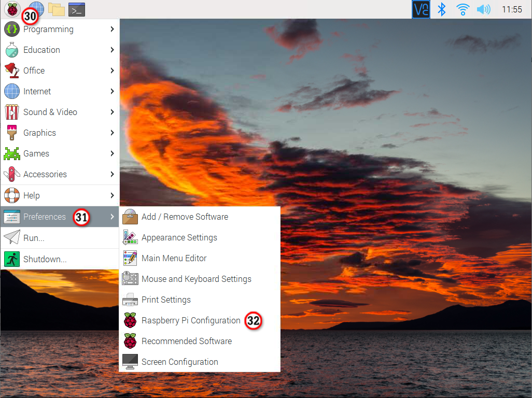Expand the Education submenu arrow
Viewport: 532px width, 398px height.
point(113,50)
